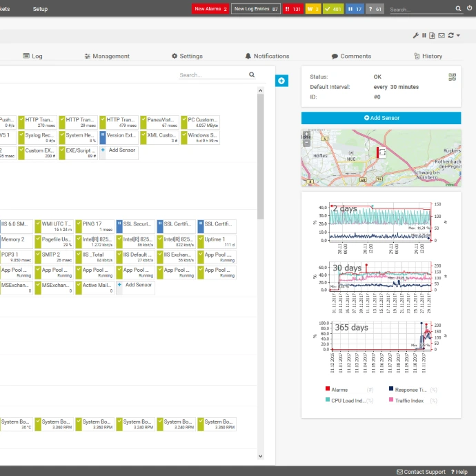Image resolution: width=476 pixels, height=476 pixels.
Task: Click the blue plus expand panel icon
Action: pos(281,81)
